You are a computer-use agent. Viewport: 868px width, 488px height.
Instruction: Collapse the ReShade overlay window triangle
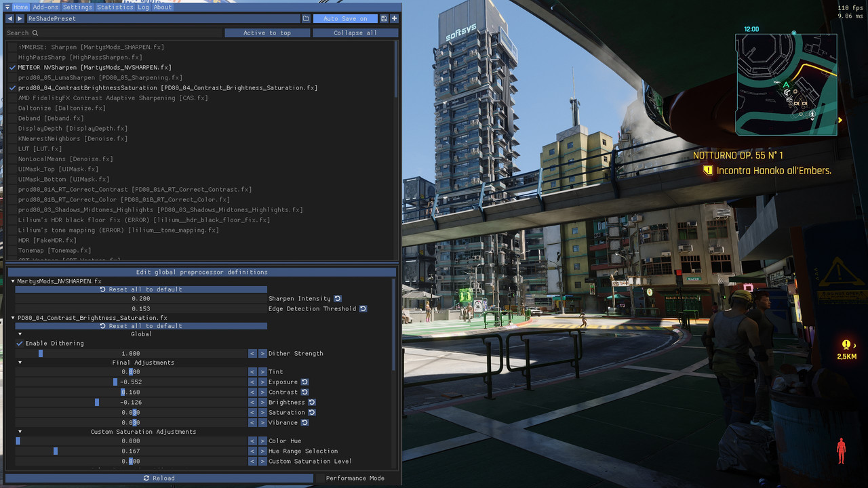7,7
